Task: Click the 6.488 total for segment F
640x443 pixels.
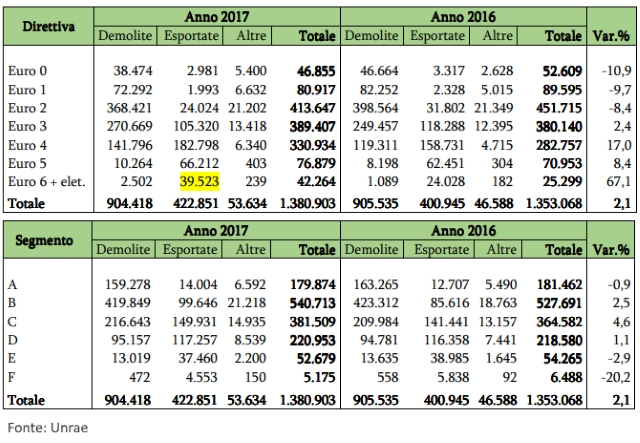Action: [564, 380]
